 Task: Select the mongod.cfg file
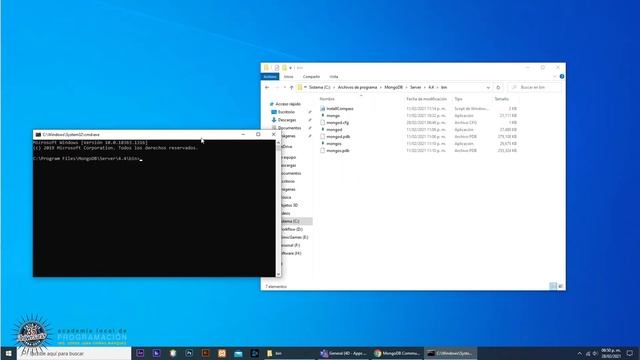click(337, 123)
